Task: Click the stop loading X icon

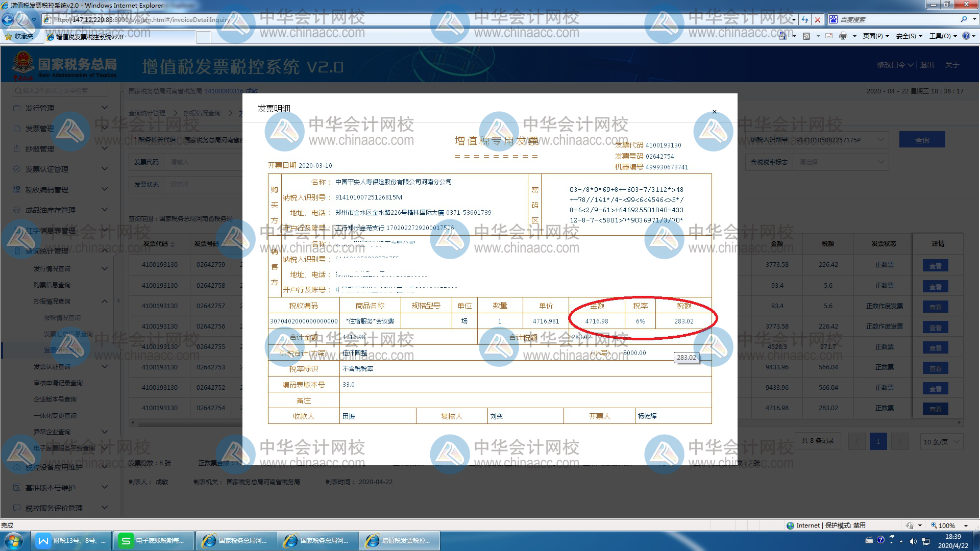Action: 818,20
